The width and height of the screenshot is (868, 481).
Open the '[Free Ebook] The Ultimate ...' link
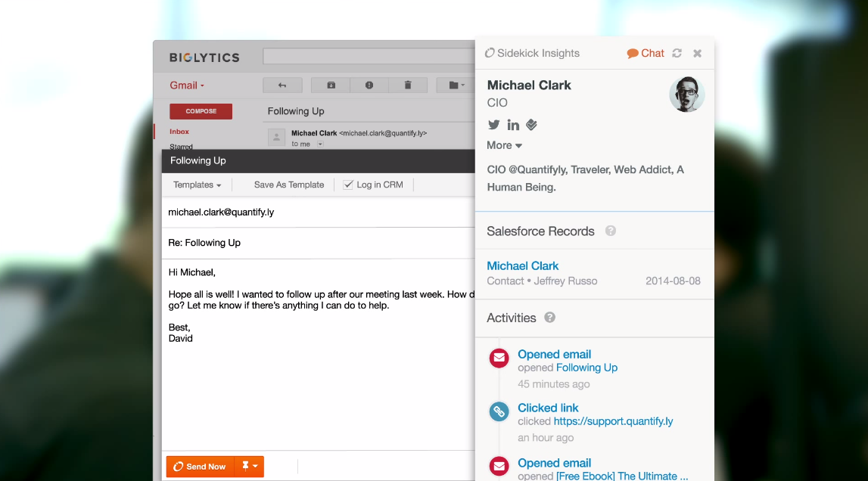pyautogui.click(x=622, y=476)
